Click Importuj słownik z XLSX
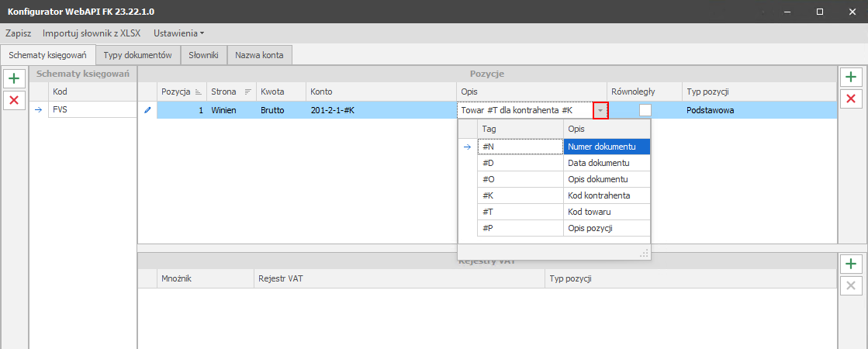Screen dimensions: 868x349 [x=92, y=33]
